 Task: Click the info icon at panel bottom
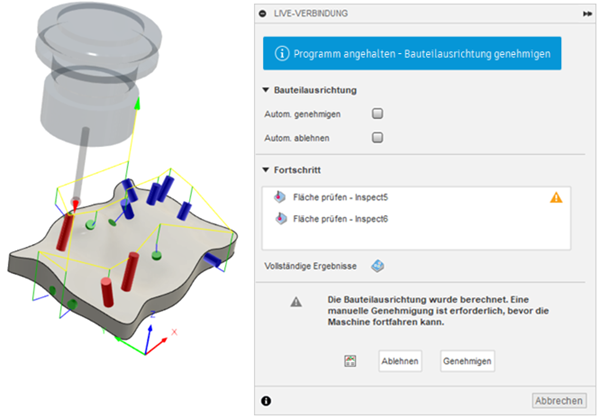266,401
